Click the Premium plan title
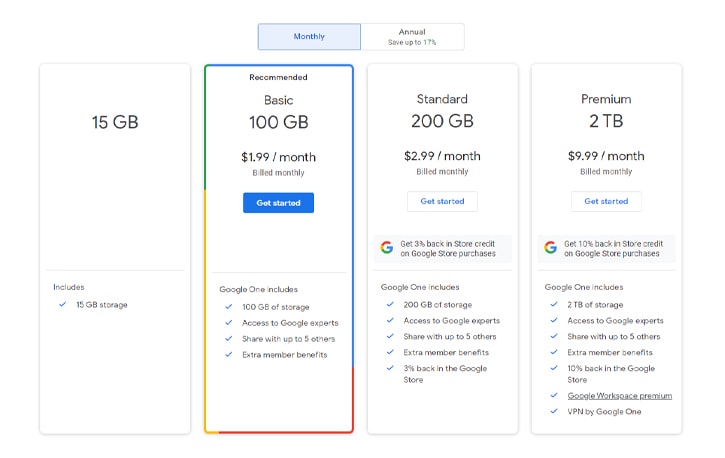 [606, 99]
